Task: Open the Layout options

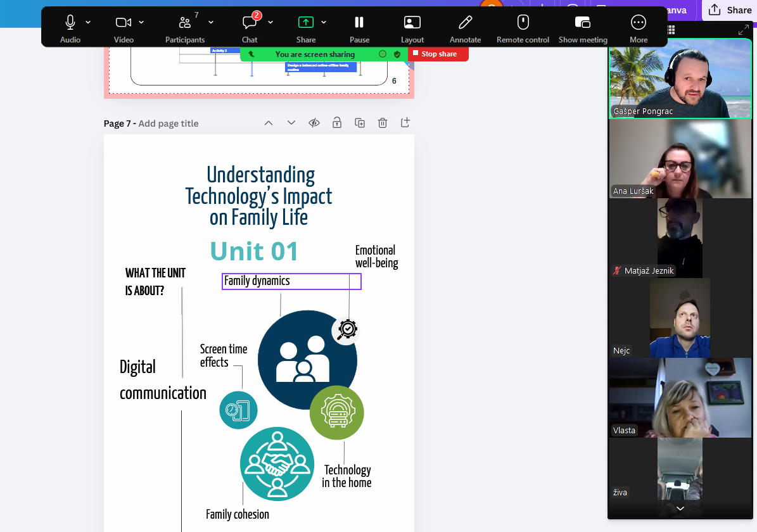Action: (x=412, y=28)
